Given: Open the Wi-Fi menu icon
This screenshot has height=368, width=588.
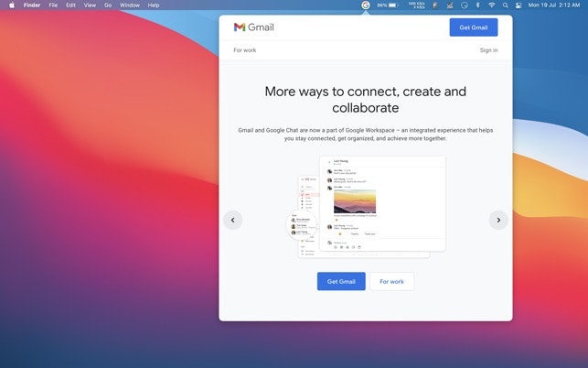Looking at the screenshot, I should (492, 5).
